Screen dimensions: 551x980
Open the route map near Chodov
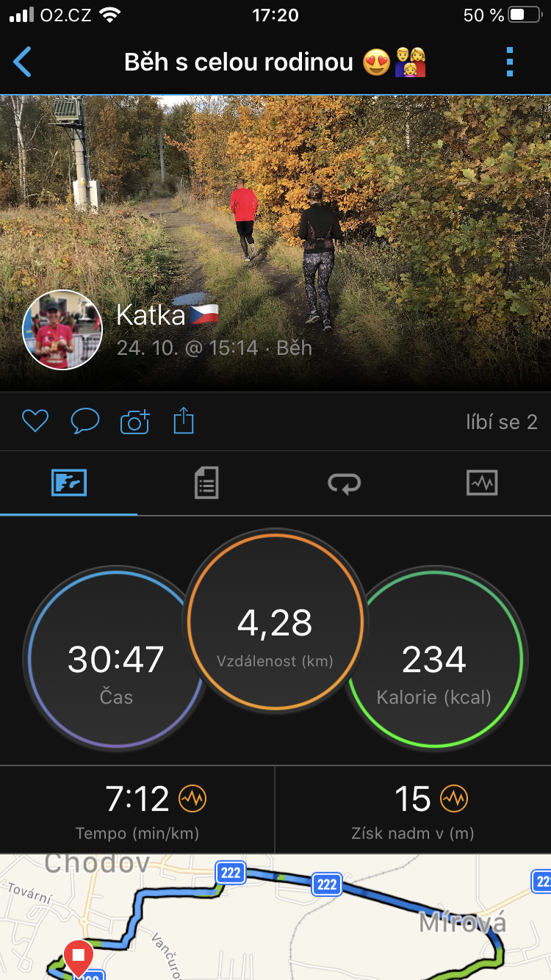[x=275, y=917]
